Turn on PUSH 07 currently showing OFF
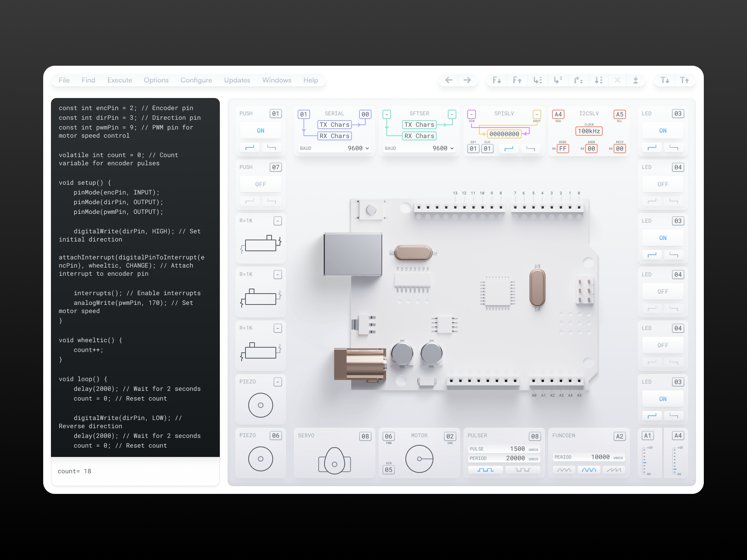 point(260,184)
